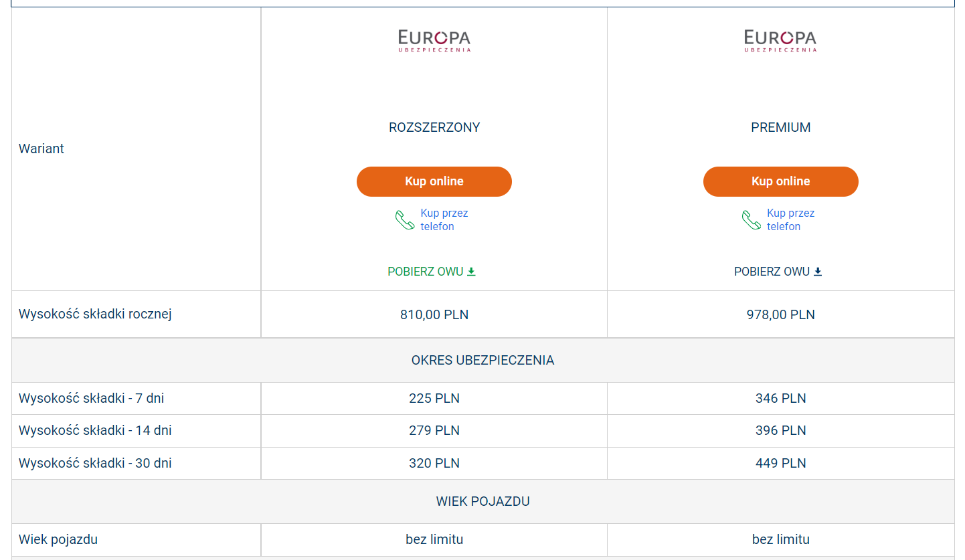The height and width of the screenshot is (560, 965).
Task: Download the PREMIUM OWU via POBIERZ OWU
Action: coord(772,272)
